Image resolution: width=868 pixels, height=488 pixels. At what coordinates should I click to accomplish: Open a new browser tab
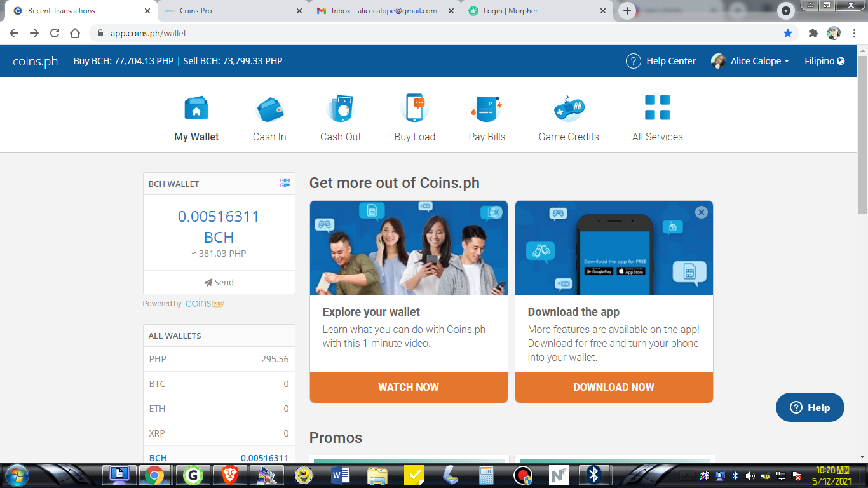pos(627,11)
